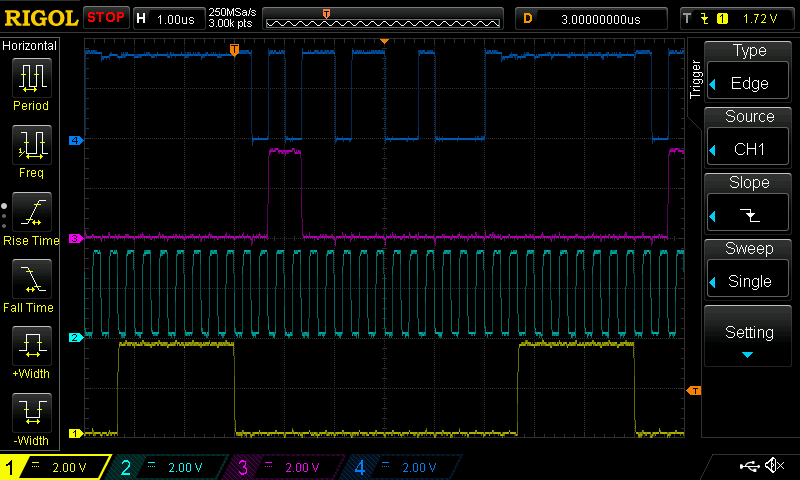
Task: Click the orange trigger level marker at right edge
Action: click(x=693, y=391)
